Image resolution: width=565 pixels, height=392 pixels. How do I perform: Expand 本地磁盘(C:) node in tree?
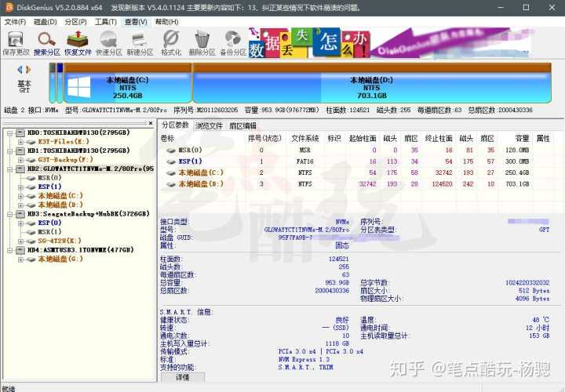click(20, 196)
